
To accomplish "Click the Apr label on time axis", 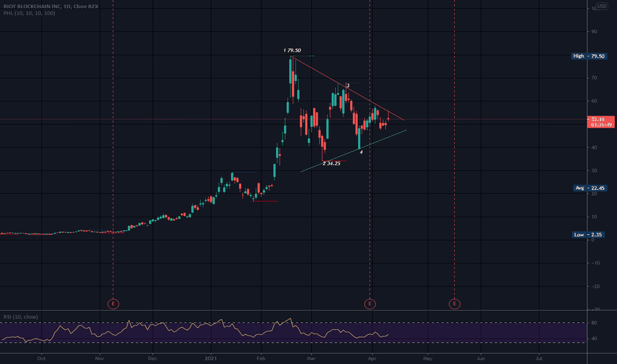I will (372, 359).
